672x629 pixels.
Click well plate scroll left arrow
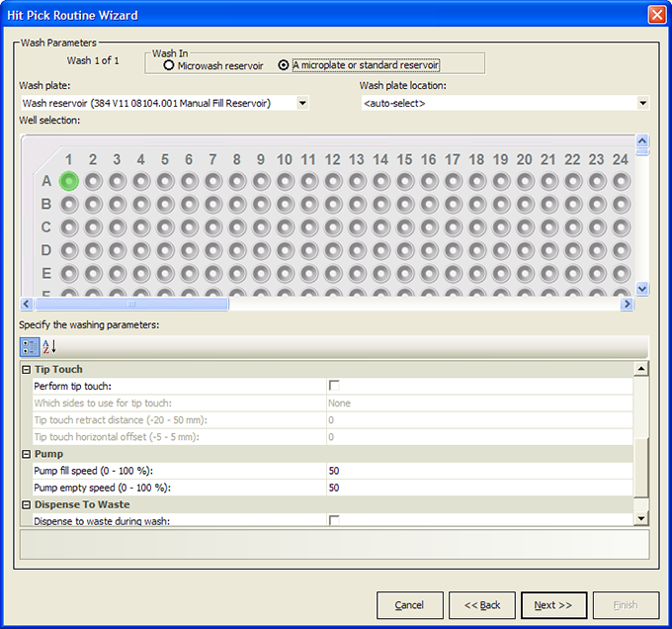(x=27, y=304)
